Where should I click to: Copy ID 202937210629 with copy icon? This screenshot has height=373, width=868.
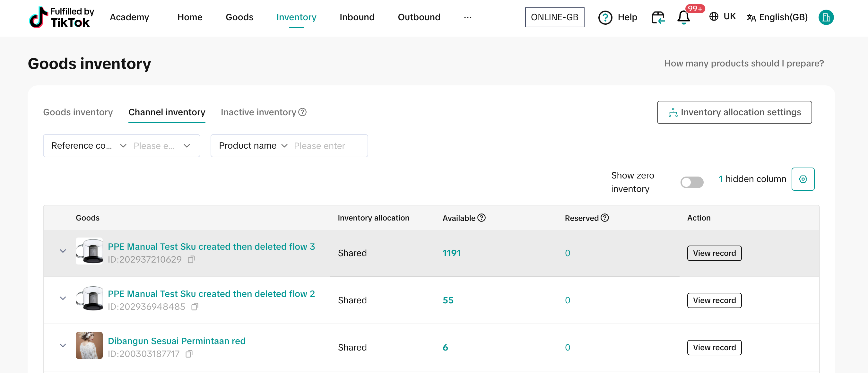pos(191,259)
